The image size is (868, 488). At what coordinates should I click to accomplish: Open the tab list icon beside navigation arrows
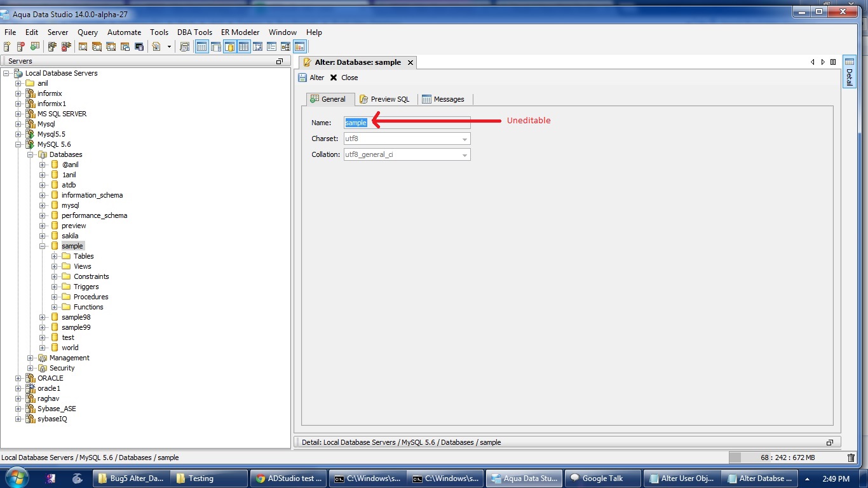click(833, 62)
